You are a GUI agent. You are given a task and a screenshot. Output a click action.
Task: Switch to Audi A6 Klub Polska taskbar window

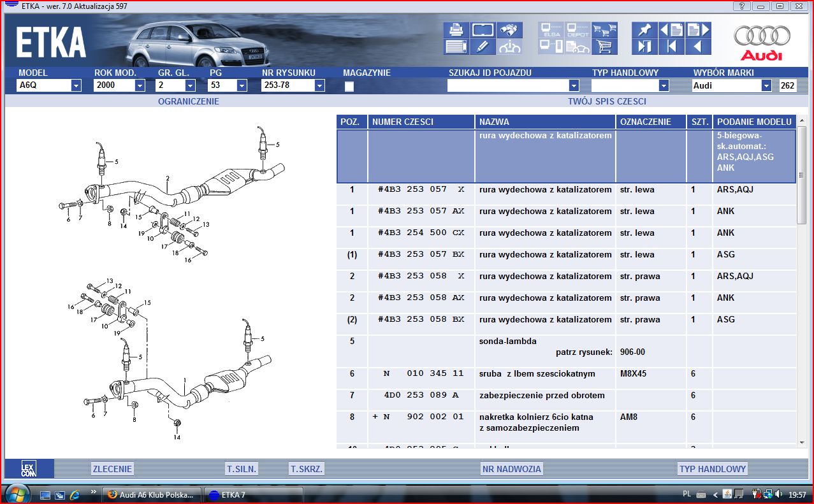152,494
